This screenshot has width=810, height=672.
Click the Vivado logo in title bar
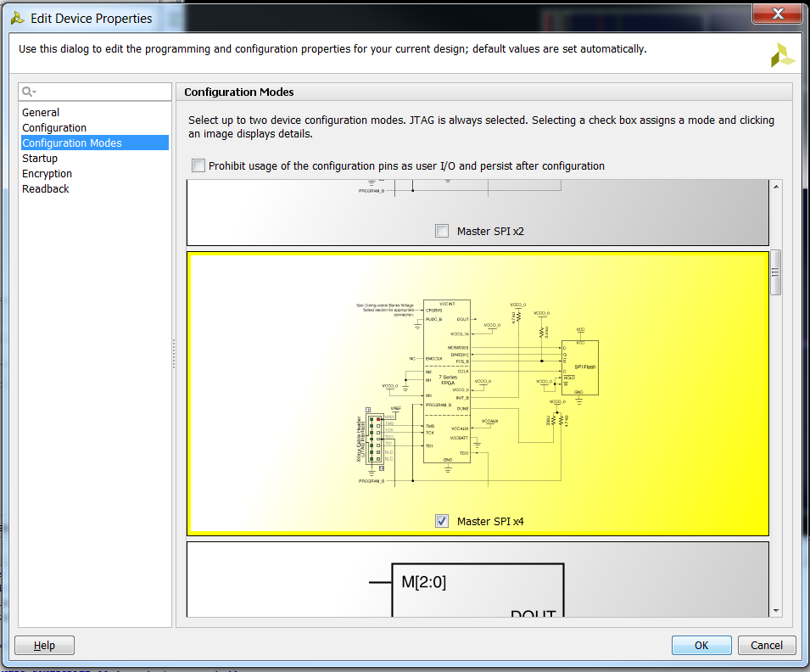tap(18, 19)
